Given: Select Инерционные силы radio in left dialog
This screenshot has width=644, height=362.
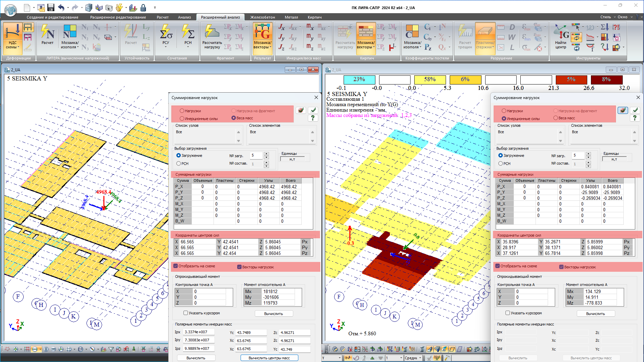Looking at the screenshot, I should pos(182,119).
